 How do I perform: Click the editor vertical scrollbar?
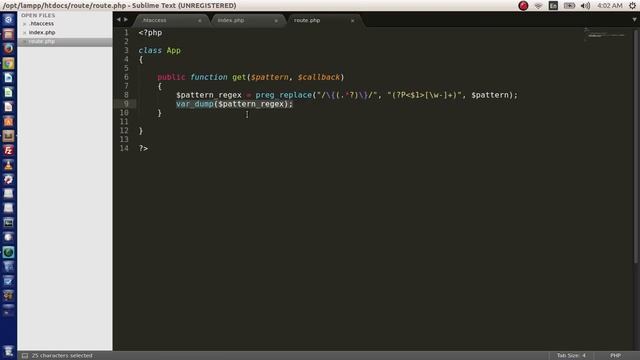point(636,146)
